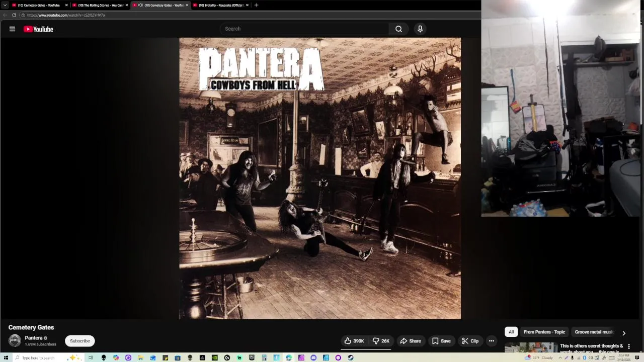This screenshot has width=644, height=362.
Task: Open the more actions three-dot menu
Action: (x=492, y=341)
